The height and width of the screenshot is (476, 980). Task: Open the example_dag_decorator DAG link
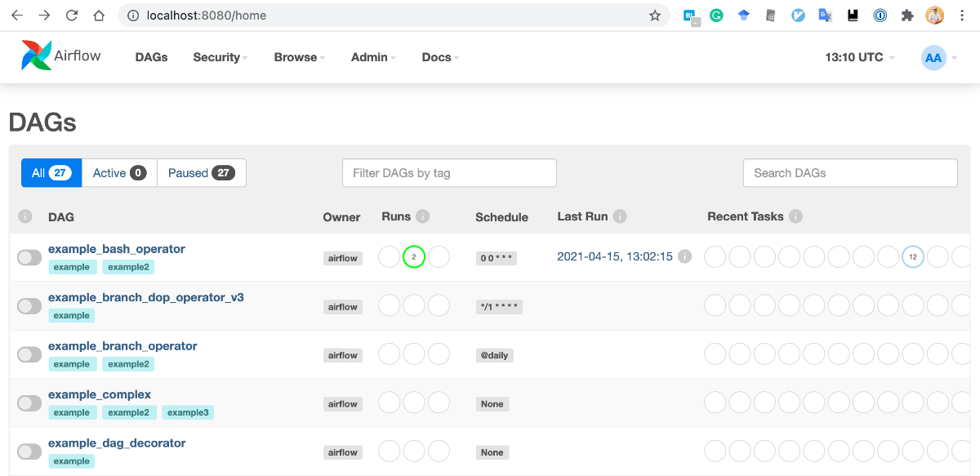[117, 443]
